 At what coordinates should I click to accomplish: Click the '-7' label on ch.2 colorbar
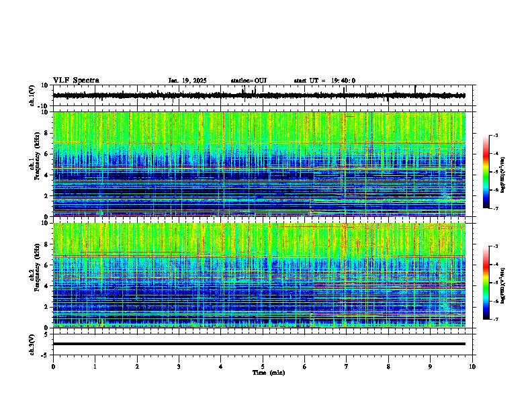(495, 319)
